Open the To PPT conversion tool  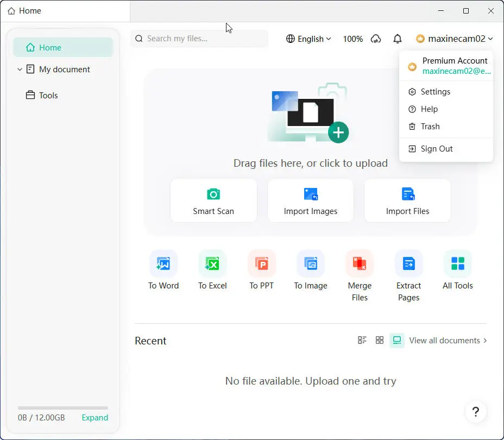(x=262, y=271)
